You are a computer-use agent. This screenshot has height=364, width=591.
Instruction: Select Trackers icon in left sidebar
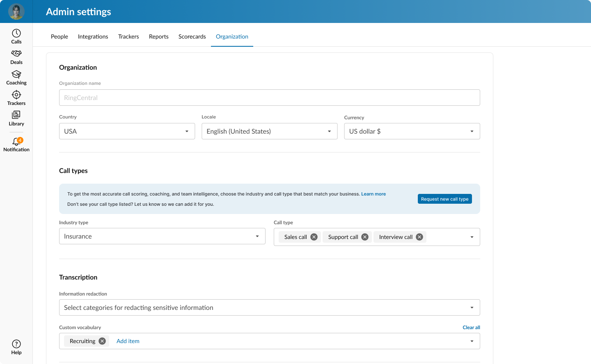tap(16, 95)
